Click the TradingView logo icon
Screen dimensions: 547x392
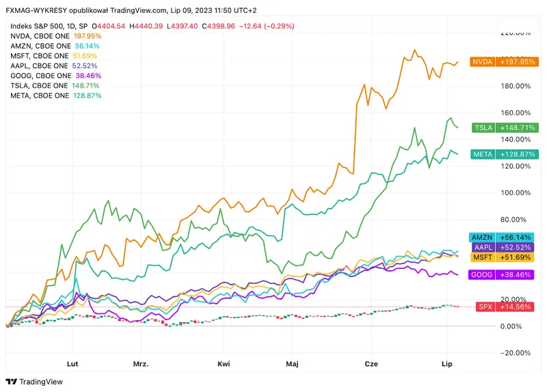12,381
